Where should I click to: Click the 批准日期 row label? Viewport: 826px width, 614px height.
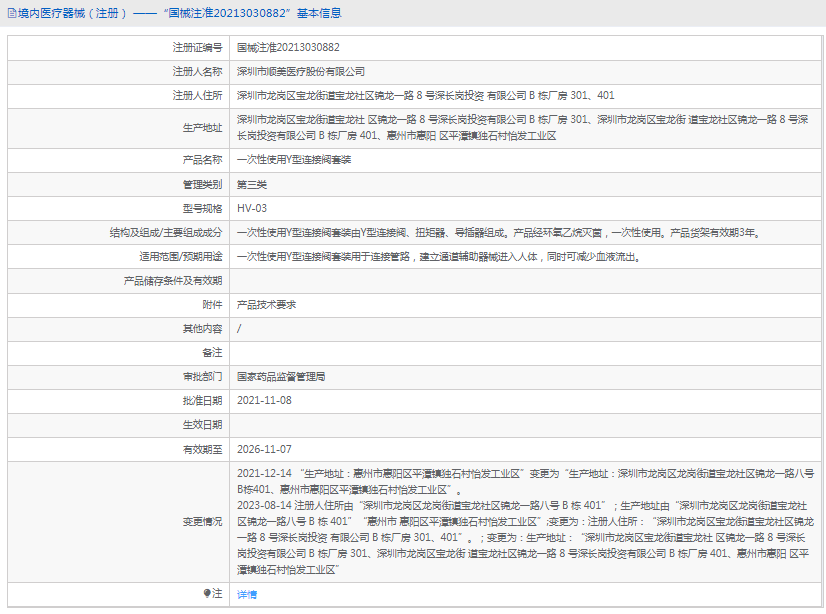point(202,401)
